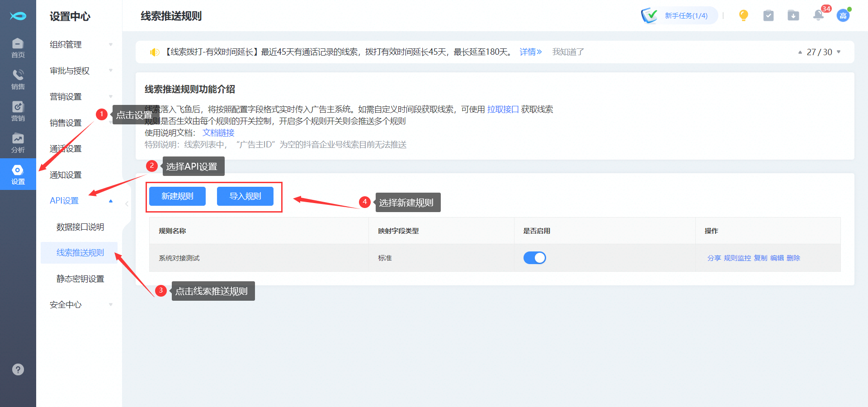Viewport: 868px width, 407px height.
Task: Click the 规则名称 column header
Action: pos(172,231)
